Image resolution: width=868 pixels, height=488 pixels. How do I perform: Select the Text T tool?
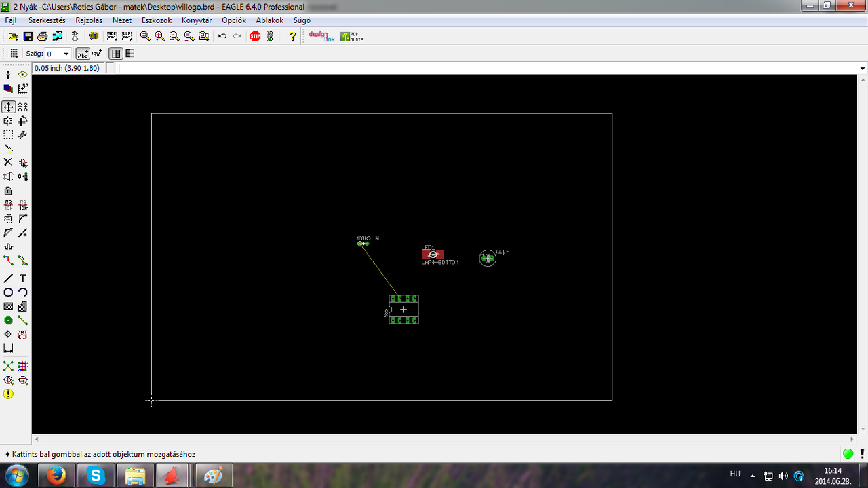click(22, 278)
